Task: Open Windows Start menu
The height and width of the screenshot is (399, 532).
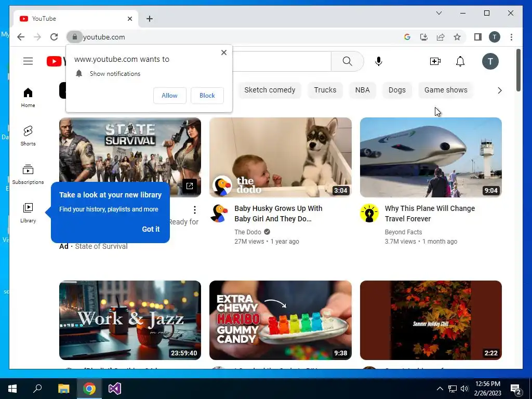Action: coord(12,389)
